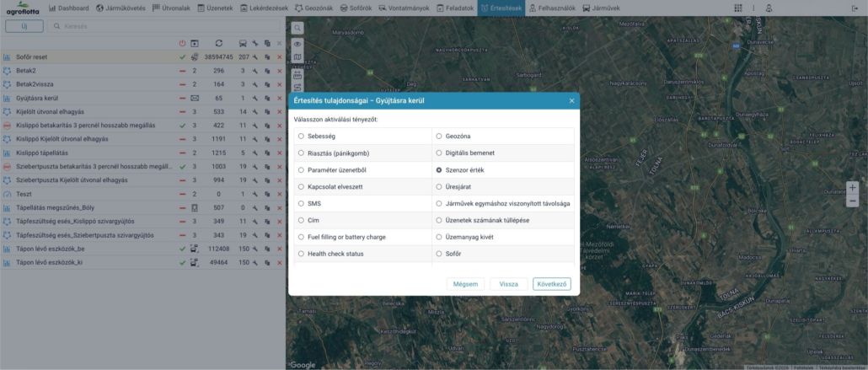Screen dimensions: 868x370
Task: Open the apps grid icon in the header
Action: click(x=738, y=8)
